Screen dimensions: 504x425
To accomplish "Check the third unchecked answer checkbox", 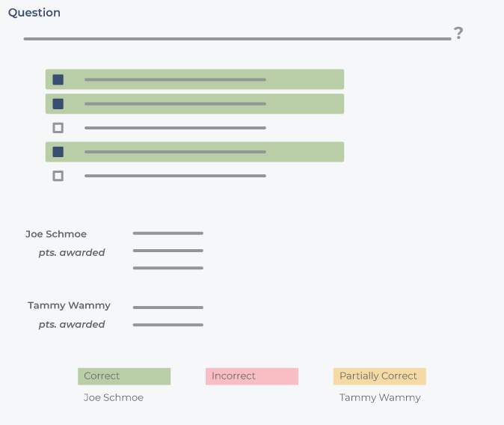I will coord(58,128).
